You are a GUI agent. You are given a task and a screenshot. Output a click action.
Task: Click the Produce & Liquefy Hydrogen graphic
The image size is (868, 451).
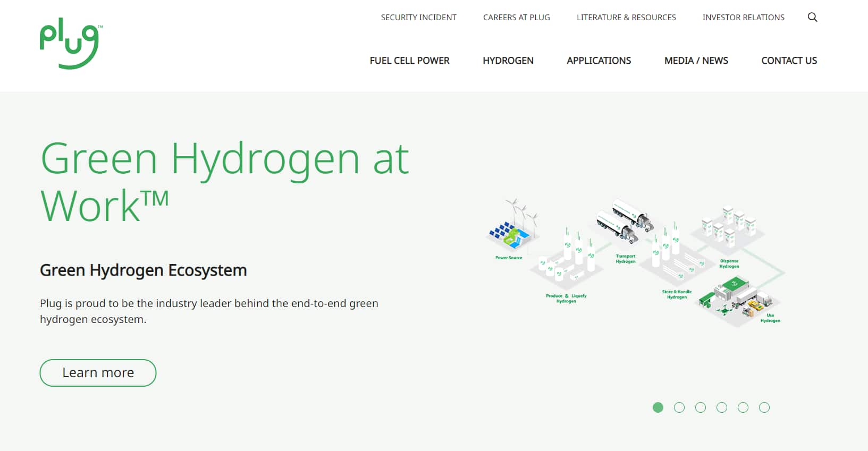point(567,263)
